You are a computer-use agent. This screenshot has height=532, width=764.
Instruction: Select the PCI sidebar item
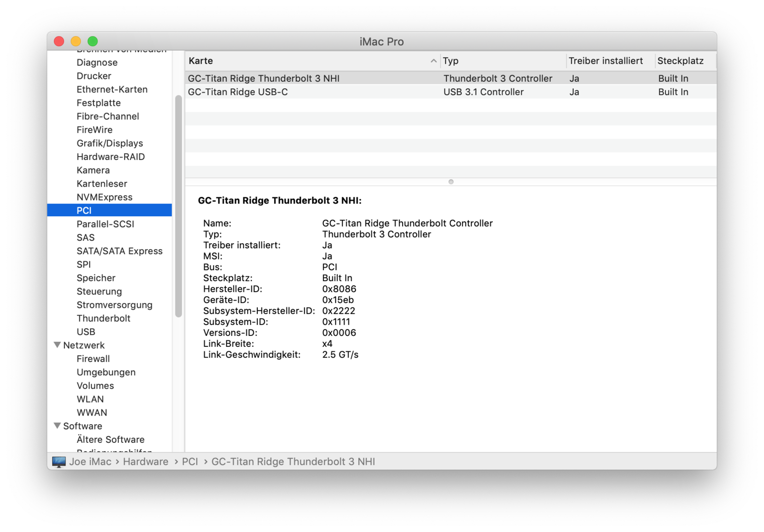[x=109, y=210]
